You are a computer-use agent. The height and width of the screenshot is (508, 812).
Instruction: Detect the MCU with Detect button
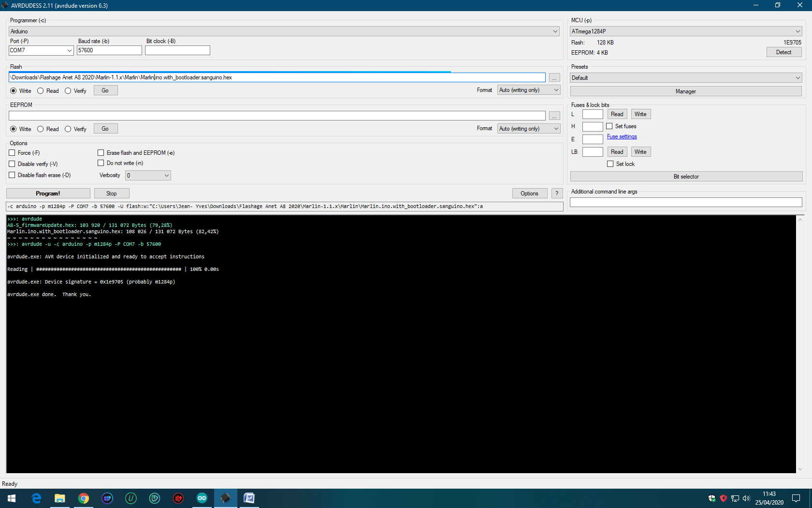pyautogui.click(x=784, y=52)
